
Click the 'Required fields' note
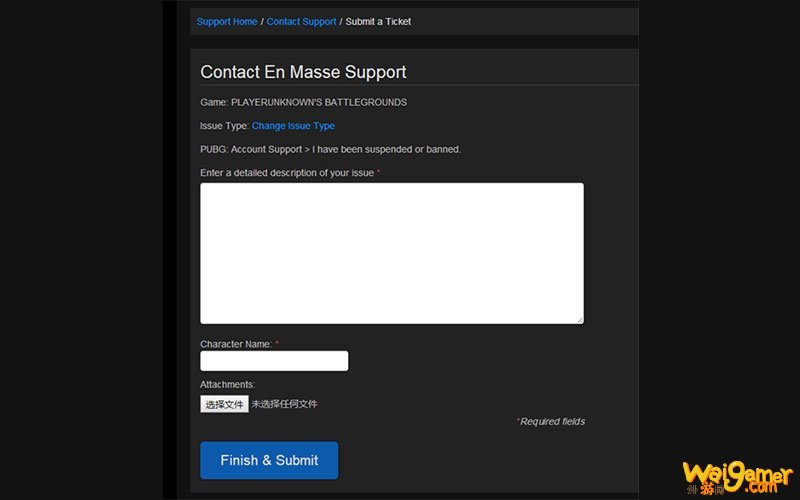[551, 421]
